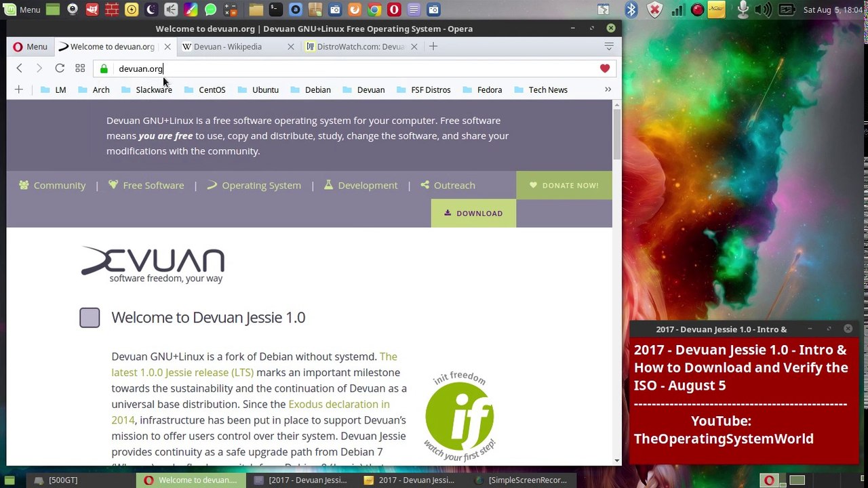This screenshot has height=488, width=868.
Task: Open the Free Software section link
Action: (x=146, y=185)
